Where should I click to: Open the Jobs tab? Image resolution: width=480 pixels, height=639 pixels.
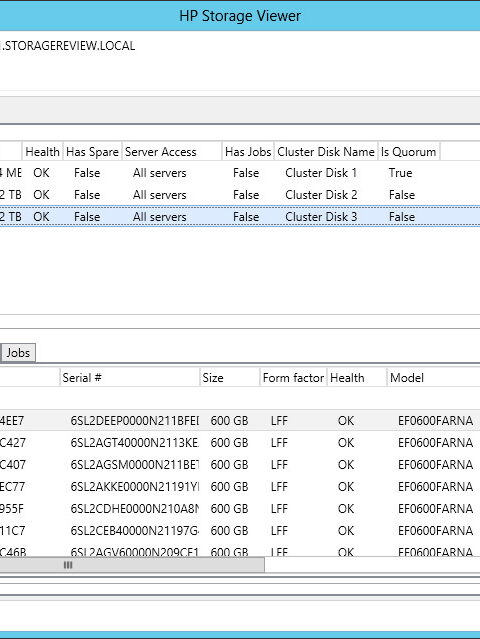coord(18,353)
